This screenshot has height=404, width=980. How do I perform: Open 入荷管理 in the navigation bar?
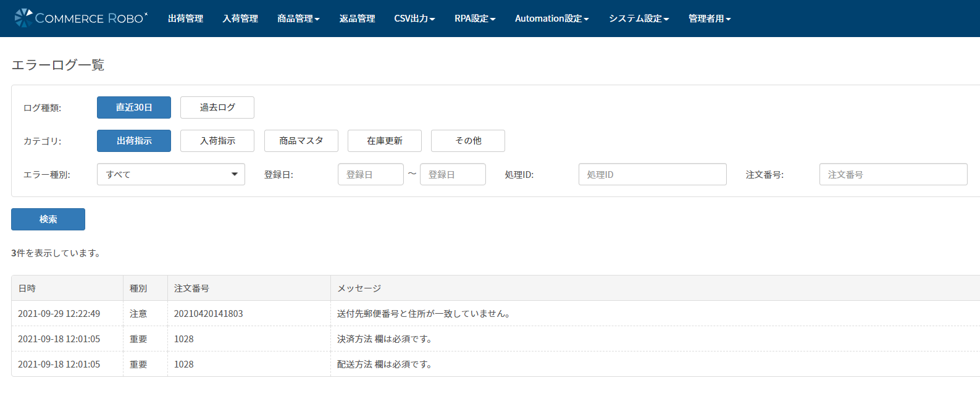coord(240,19)
